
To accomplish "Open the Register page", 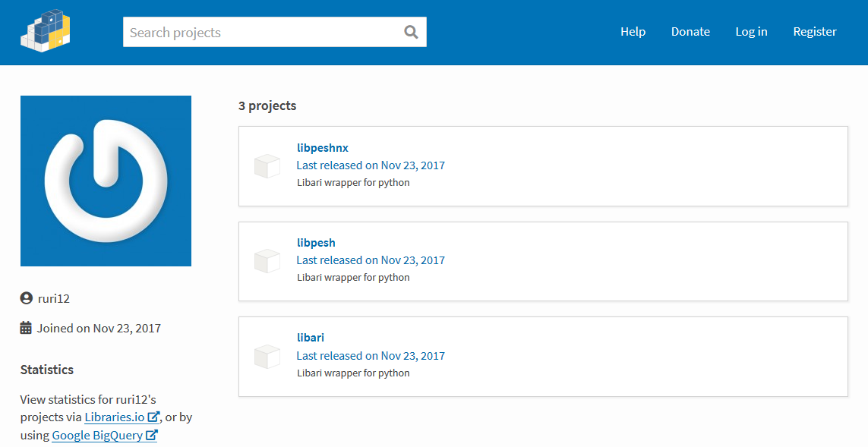I will (x=814, y=32).
